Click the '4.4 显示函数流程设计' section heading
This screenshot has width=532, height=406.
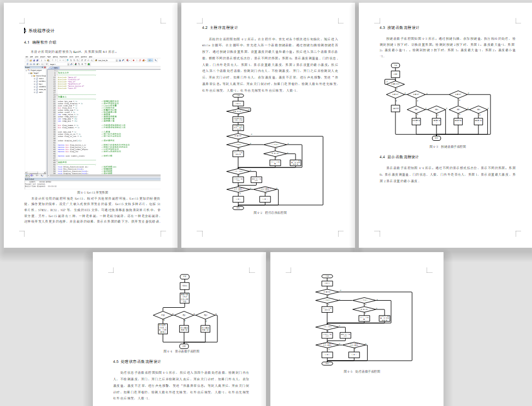(399, 157)
